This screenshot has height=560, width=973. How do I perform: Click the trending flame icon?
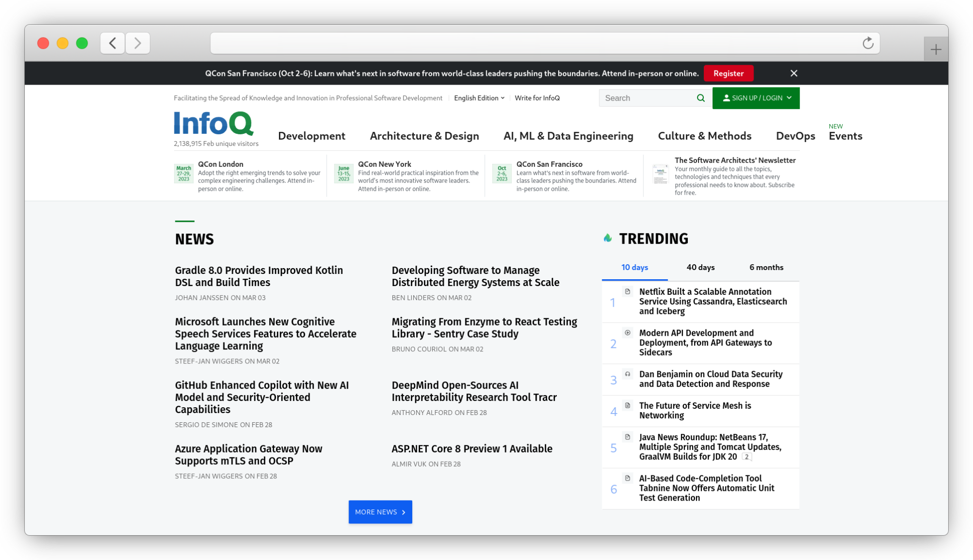tap(607, 238)
